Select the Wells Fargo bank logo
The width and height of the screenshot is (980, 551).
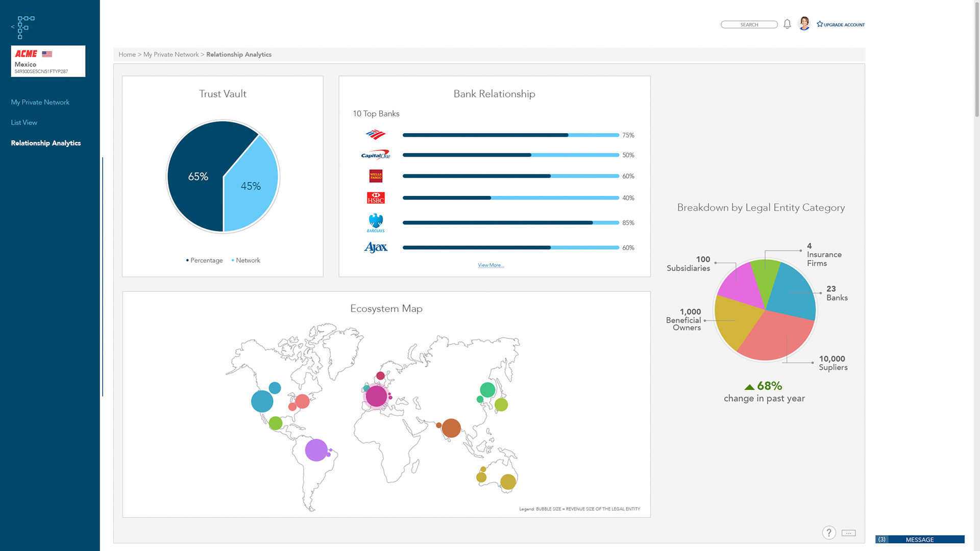pyautogui.click(x=376, y=176)
